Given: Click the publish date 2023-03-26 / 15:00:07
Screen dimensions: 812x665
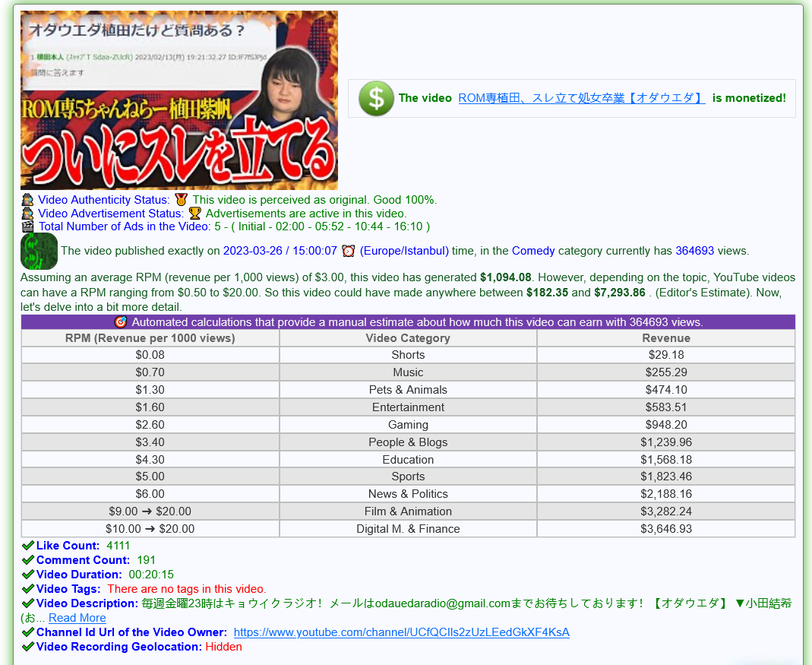Looking at the screenshot, I should [280, 251].
